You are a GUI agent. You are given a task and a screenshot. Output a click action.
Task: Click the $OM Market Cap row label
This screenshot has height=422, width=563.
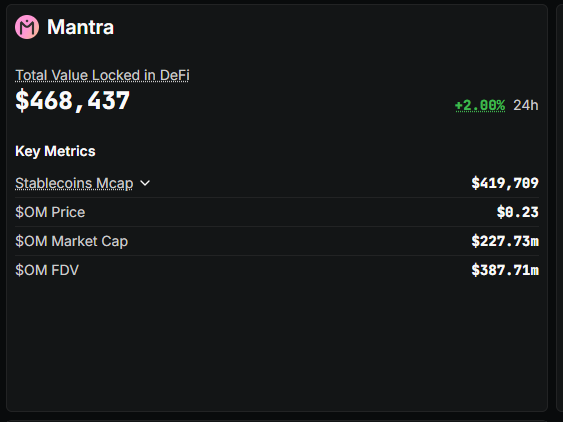(71, 241)
